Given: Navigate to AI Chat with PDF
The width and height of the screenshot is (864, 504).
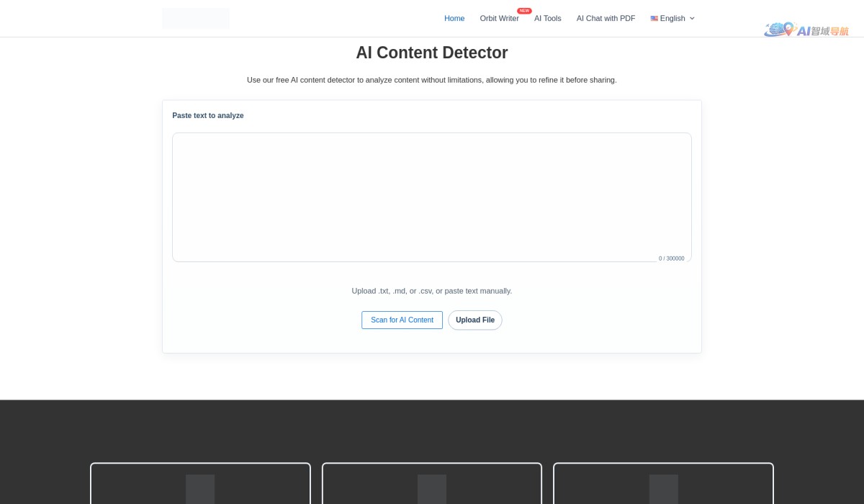Looking at the screenshot, I should pyautogui.click(x=606, y=19).
